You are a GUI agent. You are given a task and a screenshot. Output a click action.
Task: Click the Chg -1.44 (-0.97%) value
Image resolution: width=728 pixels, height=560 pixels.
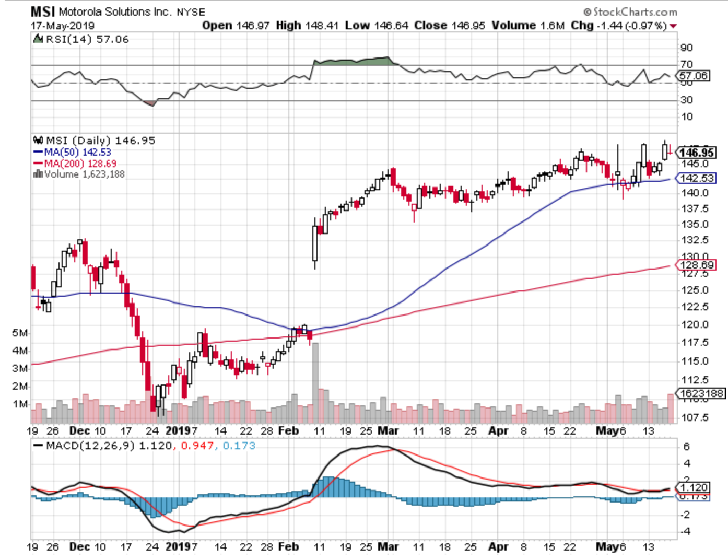click(x=619, y=26)
